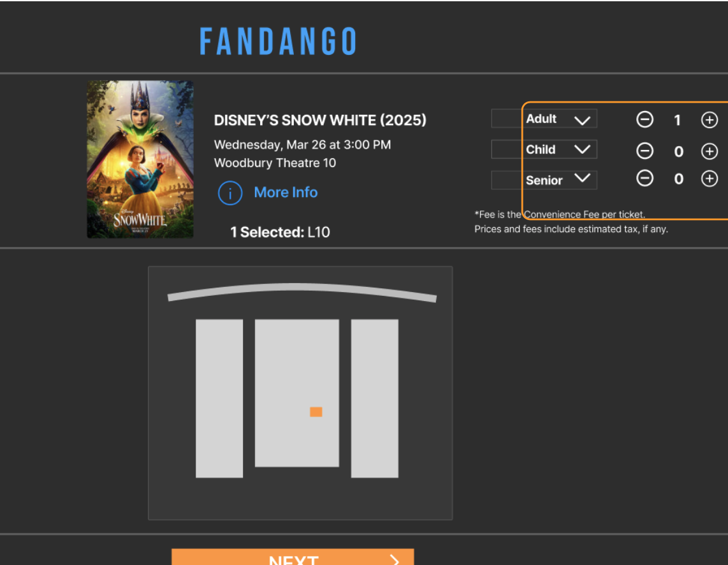Screen dimensions: 728x565
Task: Click the Fandango logo
Action: 279,41
